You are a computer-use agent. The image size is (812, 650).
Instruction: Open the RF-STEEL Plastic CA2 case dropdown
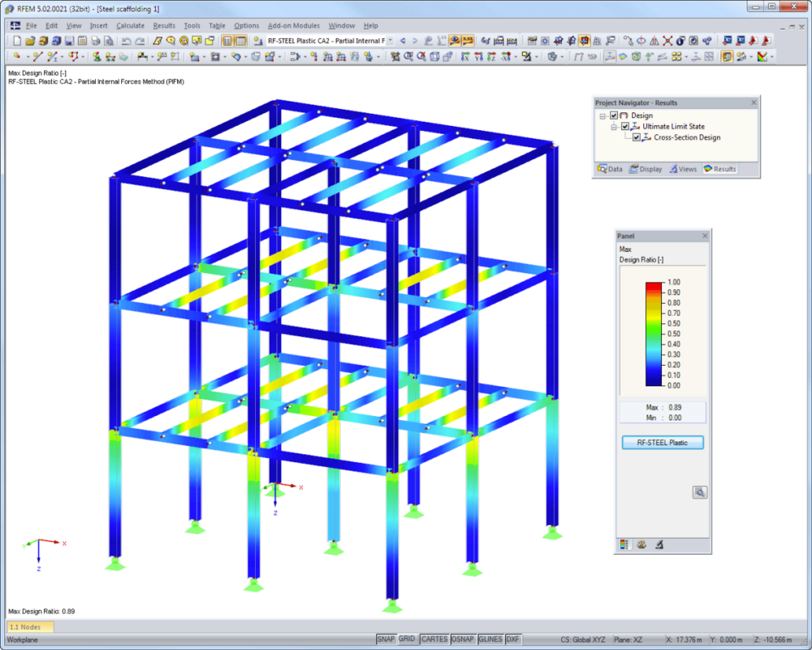(390, 39)
